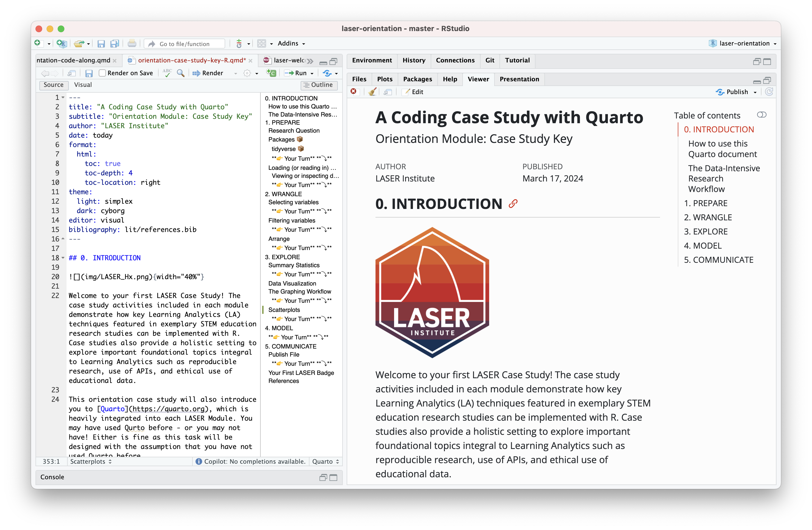Click the spell check ABC icon

click(167, 73)
